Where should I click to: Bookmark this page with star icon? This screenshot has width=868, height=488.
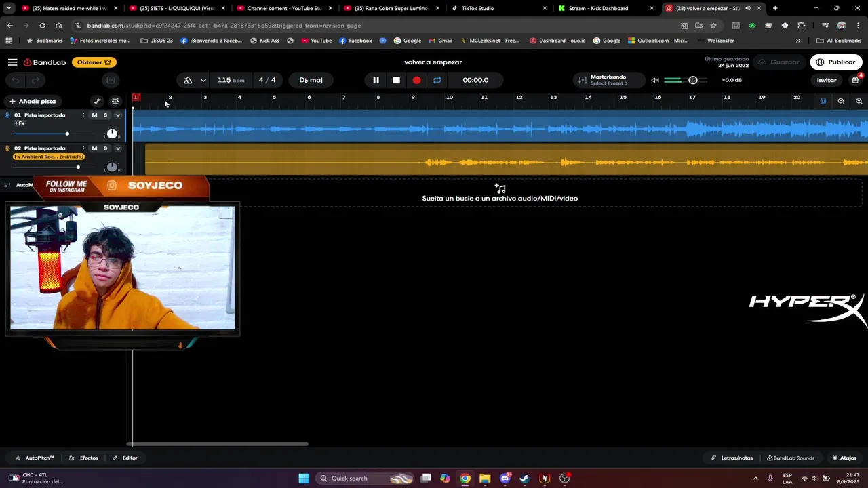713,26
